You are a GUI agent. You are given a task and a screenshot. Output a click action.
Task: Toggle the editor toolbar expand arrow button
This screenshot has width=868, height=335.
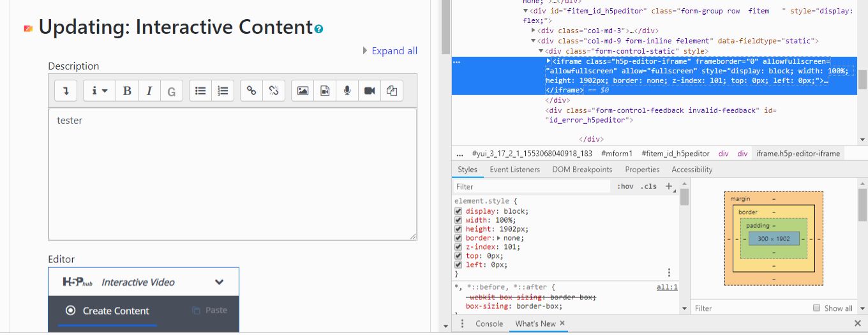pyautogui.click(x=66, y=91)
